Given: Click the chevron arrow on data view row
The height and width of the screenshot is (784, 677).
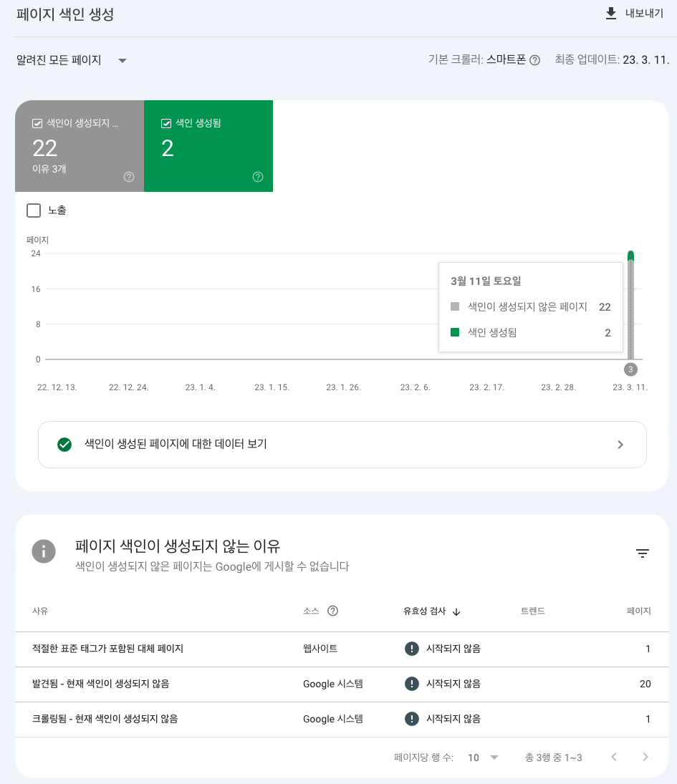Looking at the screenshot, I should tap(620, 445).
